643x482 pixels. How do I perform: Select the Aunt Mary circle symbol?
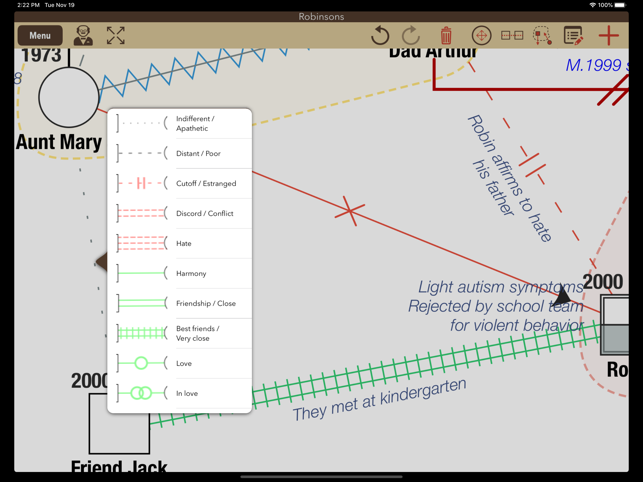tap(68, 97)
